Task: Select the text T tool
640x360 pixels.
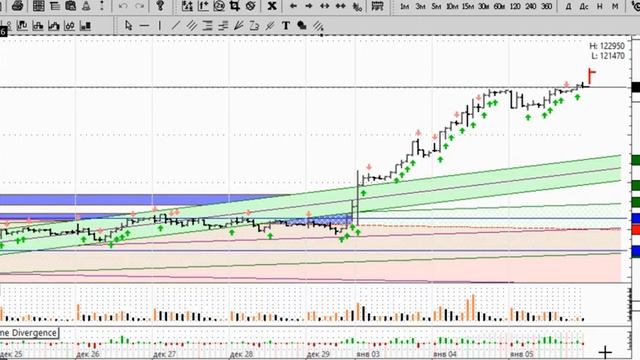Action: pyautogui.click(x=286, y=26)
